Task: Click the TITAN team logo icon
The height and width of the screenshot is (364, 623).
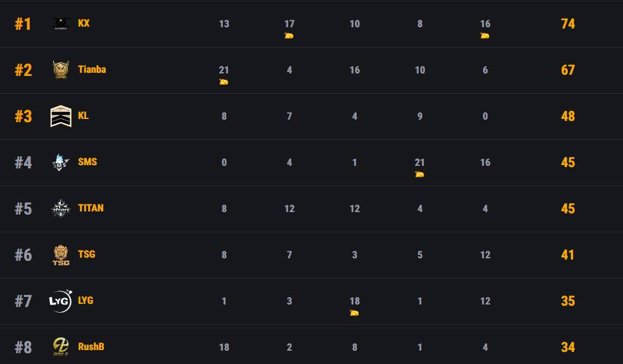Action: pyautogui.click(x=61, y=208)
